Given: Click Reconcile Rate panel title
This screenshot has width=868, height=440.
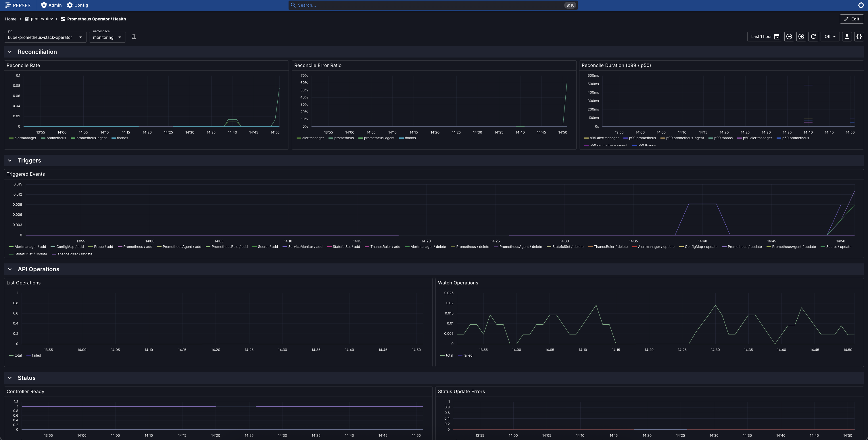Looking at the screenshot, I should tap(23, 65).
